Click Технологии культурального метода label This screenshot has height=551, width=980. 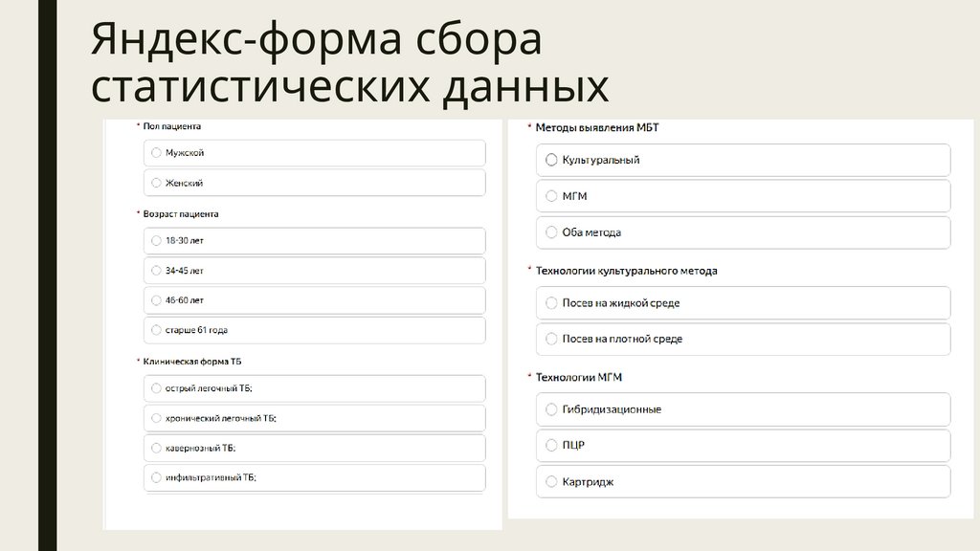[626, 271]
